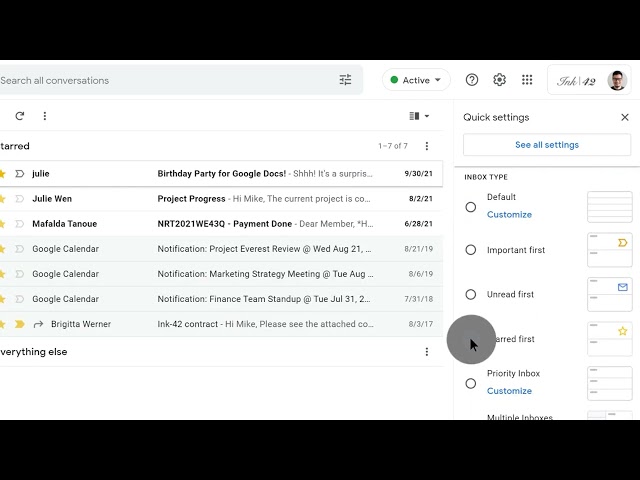Close the Quick settings panel
This screenshot has height=480, width=640.
[x=624, y=118]
